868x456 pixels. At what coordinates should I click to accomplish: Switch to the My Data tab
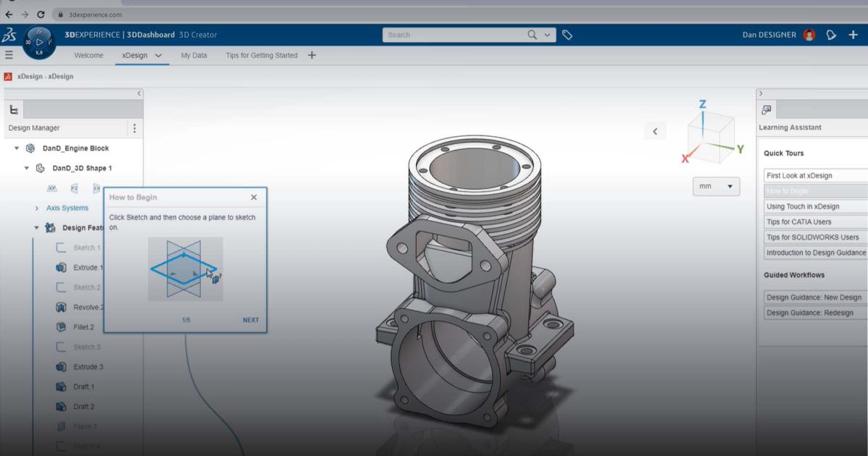pyautogui.click(x=194, y=54)
